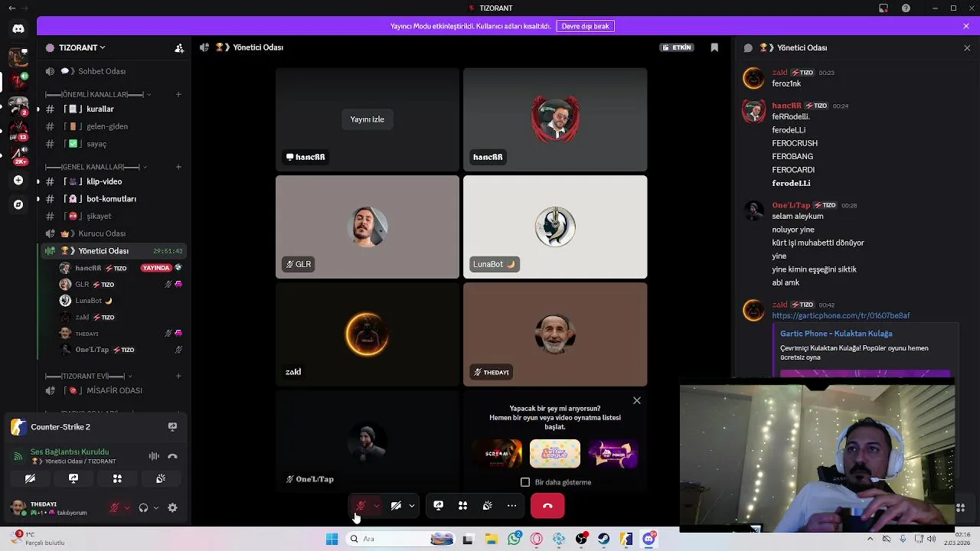Check the 'Bir daha gösterme' checkbox
The height and width of the screenshot is (551, 980).
tap(525, 482)
